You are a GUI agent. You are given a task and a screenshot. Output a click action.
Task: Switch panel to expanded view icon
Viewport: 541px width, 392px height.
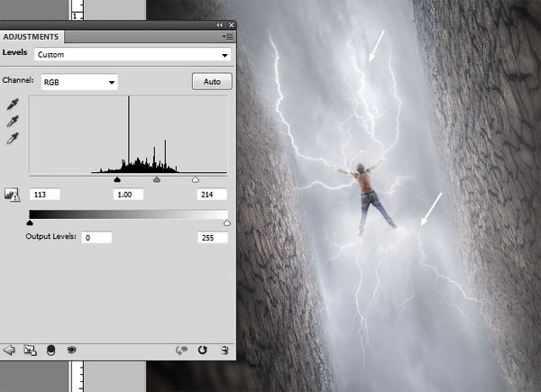30,349
